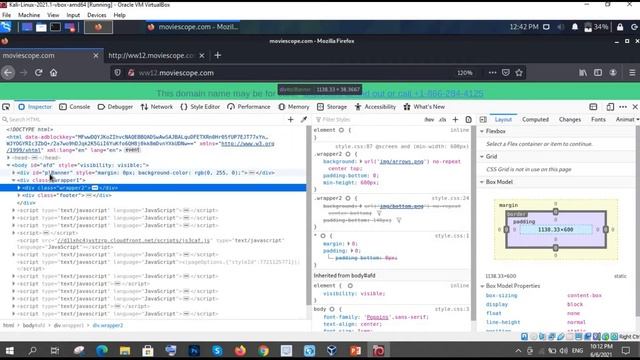Activate the element picker tool in devtools
This screenshot has width=640, height=360.
tap(6, 107)
